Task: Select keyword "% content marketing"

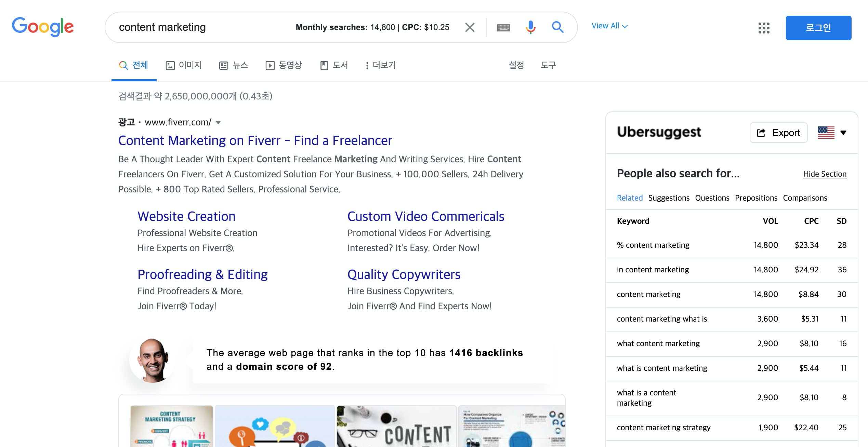Action: (x=653, y=245)
